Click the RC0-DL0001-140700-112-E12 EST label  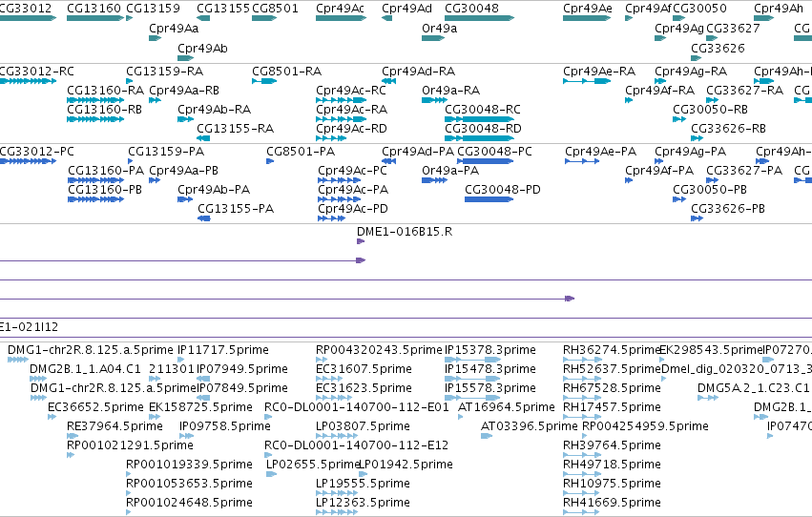356,445
